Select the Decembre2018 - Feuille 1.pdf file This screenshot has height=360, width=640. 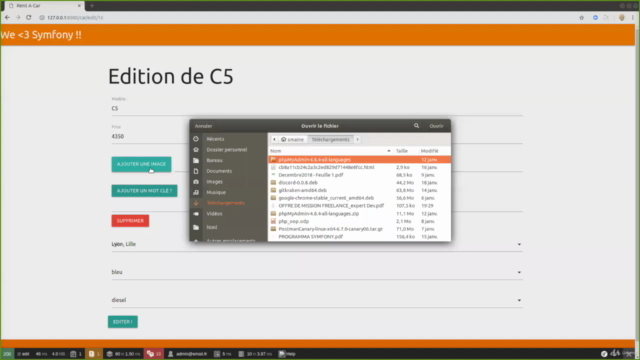359,175
